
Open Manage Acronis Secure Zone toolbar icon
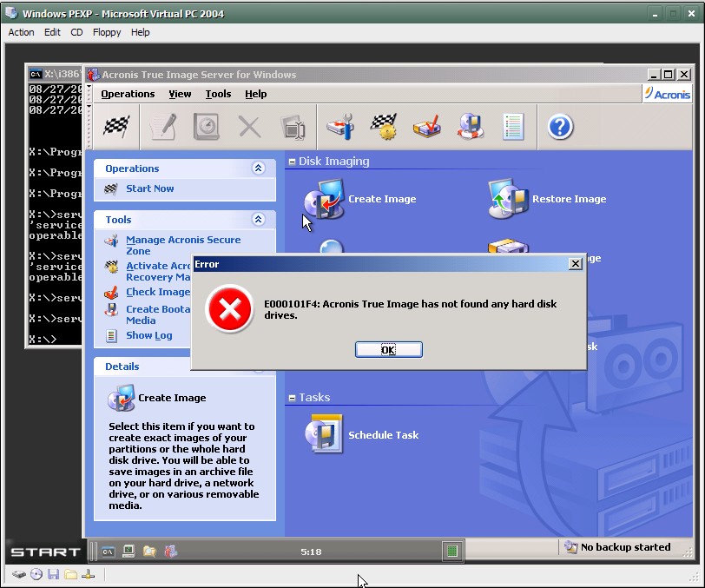point(340,127)
